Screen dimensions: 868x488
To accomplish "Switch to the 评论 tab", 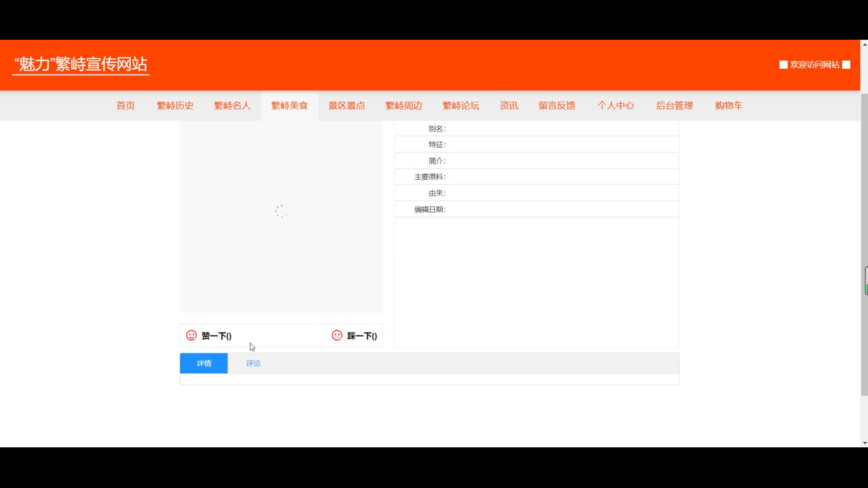I will [253, 363].
